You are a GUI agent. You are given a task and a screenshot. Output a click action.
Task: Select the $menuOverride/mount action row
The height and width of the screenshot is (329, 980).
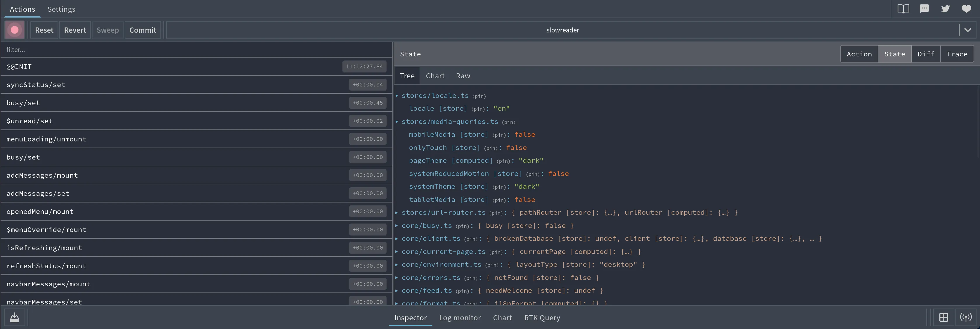[196, 230]
